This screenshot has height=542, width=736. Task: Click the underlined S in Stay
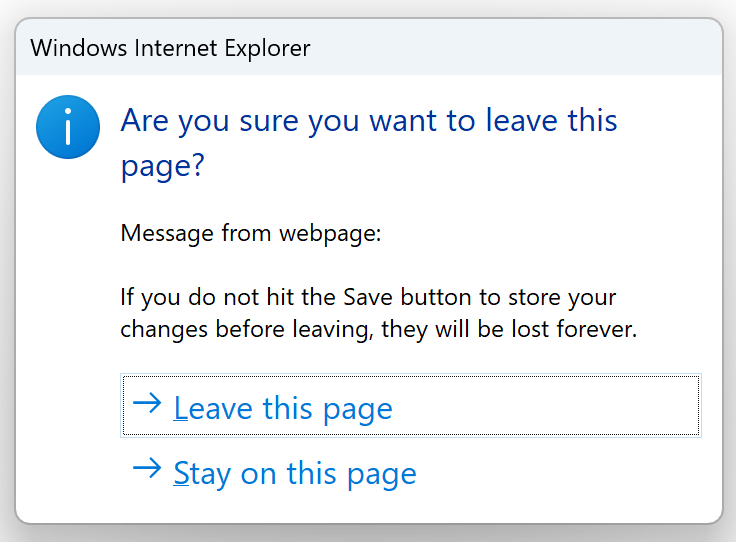(181, 473)
